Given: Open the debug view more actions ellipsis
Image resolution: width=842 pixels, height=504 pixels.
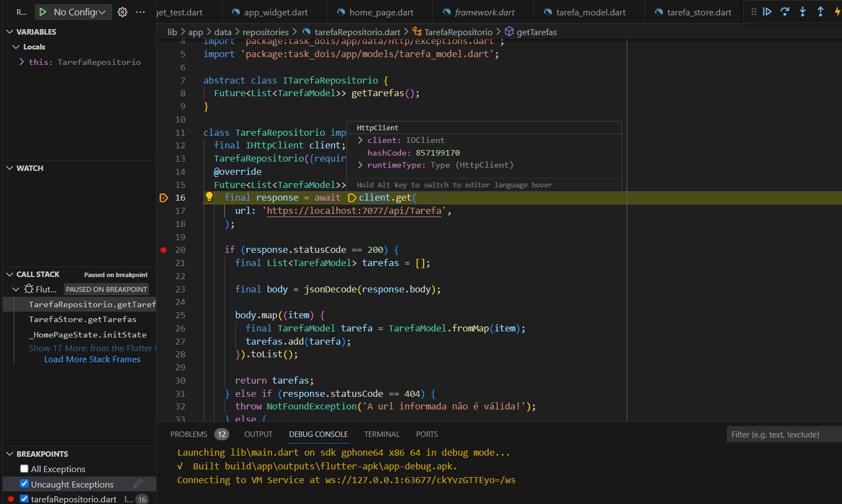Looking at the screenshot, I should point(141,12).
